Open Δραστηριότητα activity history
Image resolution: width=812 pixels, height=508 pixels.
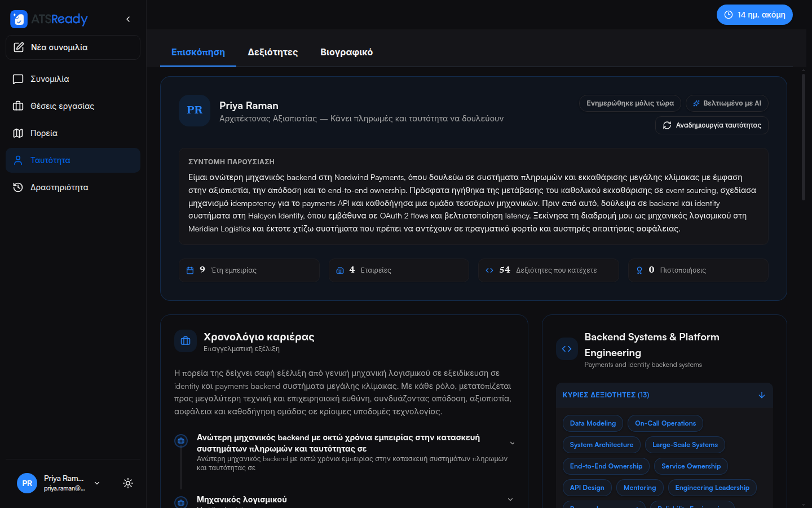click(x=73, y=187)
